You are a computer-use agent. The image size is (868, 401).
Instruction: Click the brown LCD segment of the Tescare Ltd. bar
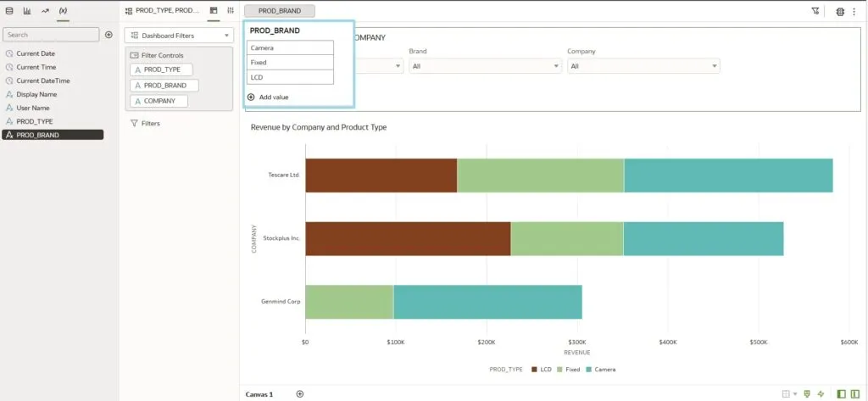coord(381,175)
